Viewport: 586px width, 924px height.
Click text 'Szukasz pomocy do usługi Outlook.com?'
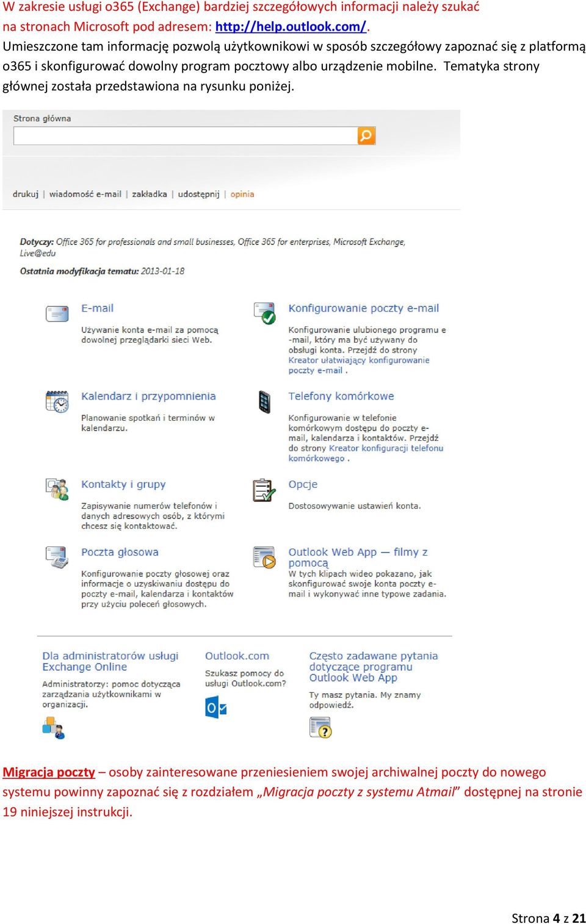pos(245,678)
